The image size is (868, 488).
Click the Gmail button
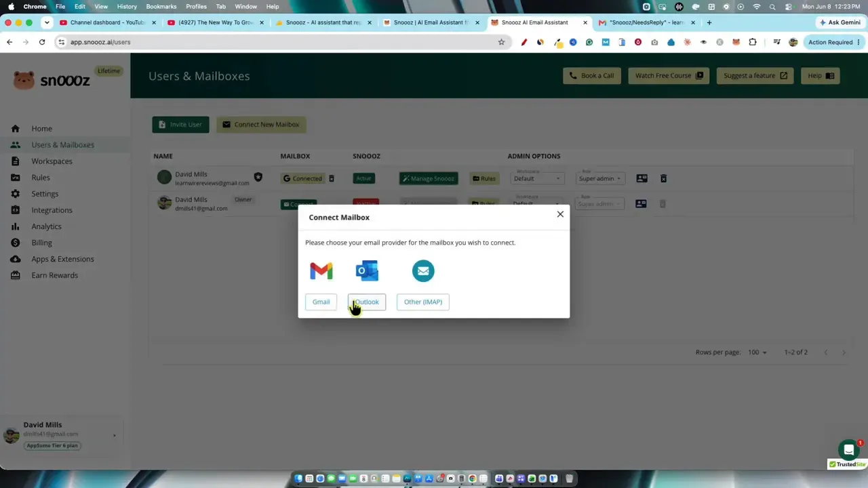click(321, 302)
